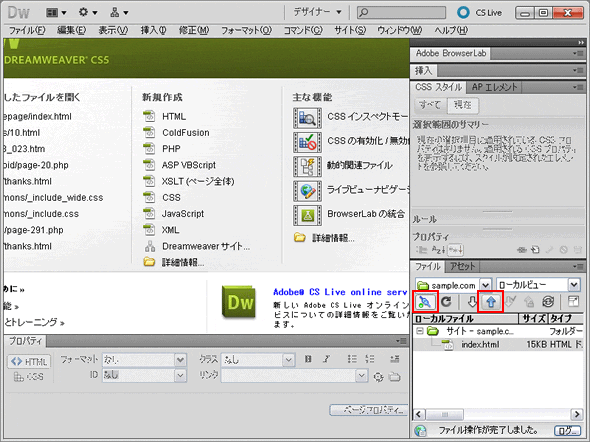
Task: Click the Bold icon in Properties panel
Action: [308, 359]
